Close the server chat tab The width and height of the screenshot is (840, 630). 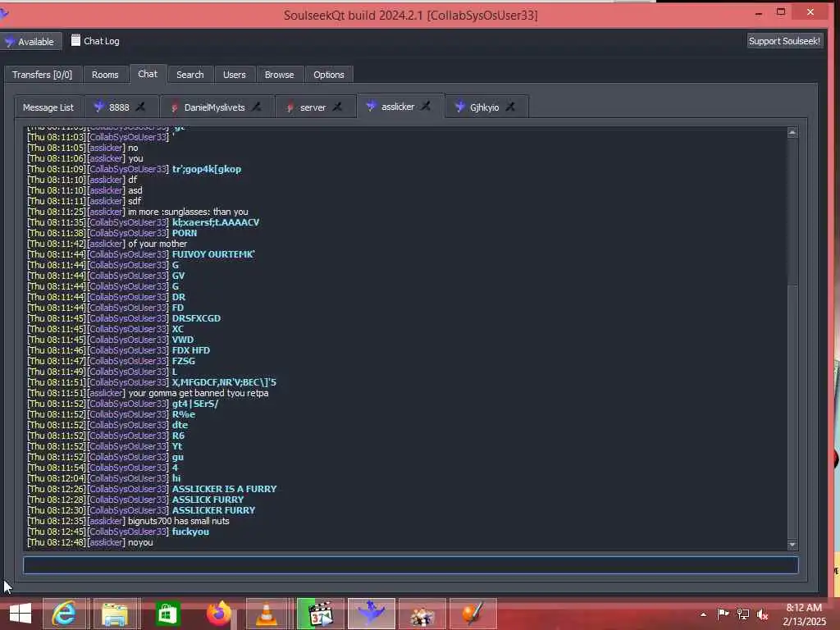(x=337, y=107)
